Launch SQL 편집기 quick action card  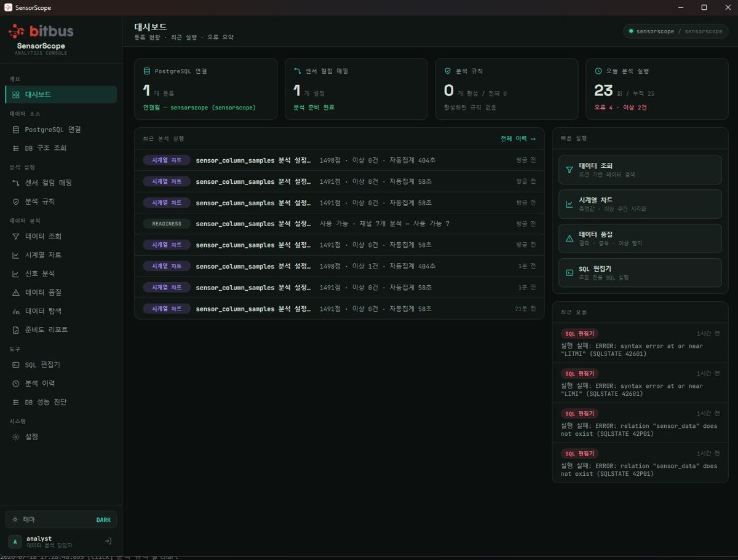coord(640,273)
